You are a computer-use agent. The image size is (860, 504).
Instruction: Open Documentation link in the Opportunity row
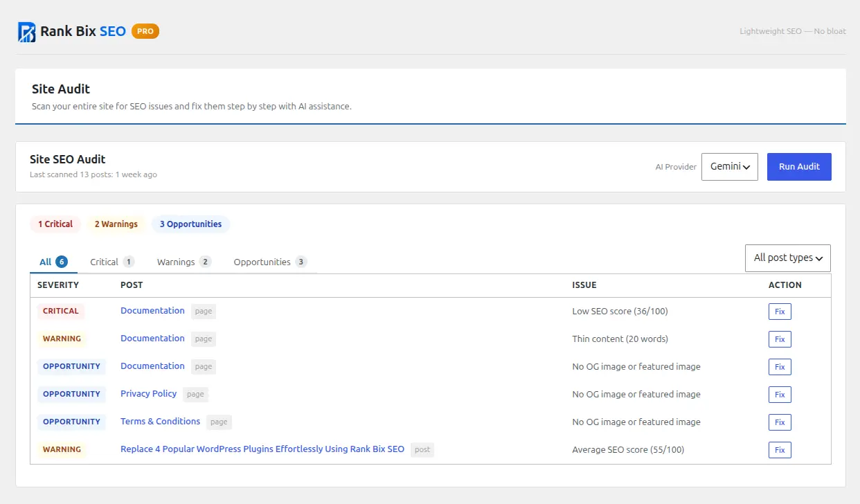pos(152,366)
